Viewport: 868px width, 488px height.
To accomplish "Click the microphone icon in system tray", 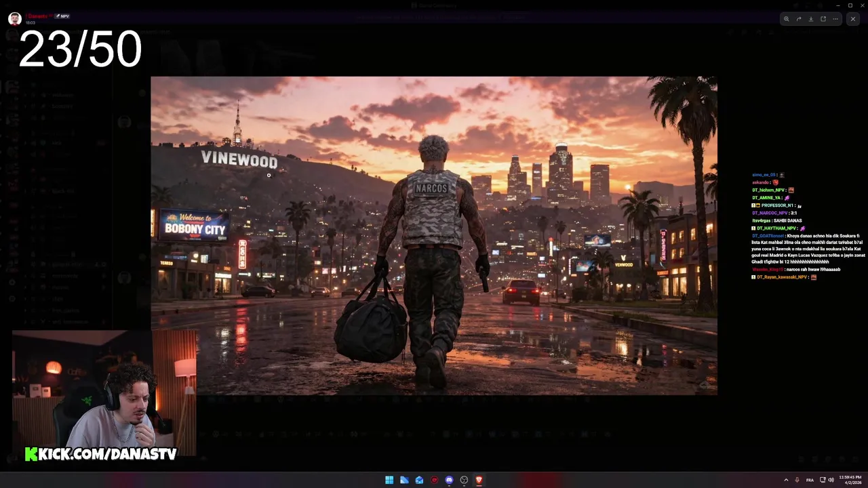I will (797, 480).
